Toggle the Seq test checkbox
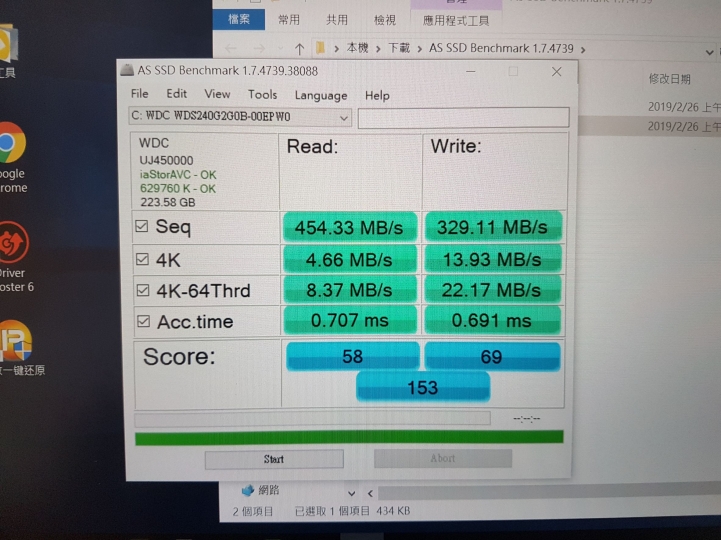The width and height of the screenshot is (721, 540). pyautogui.click(x=142, y=226)
